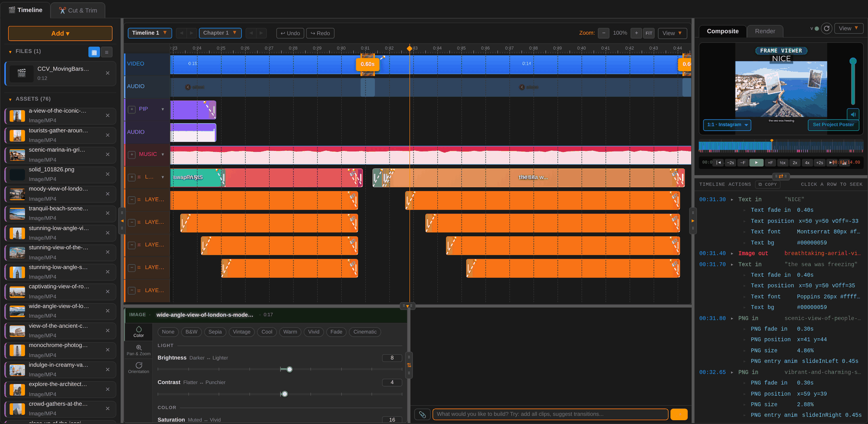Click the right-panel collapse handle
Image resolution: width=868 pixels, height=424 pixels.
(693, 221)
